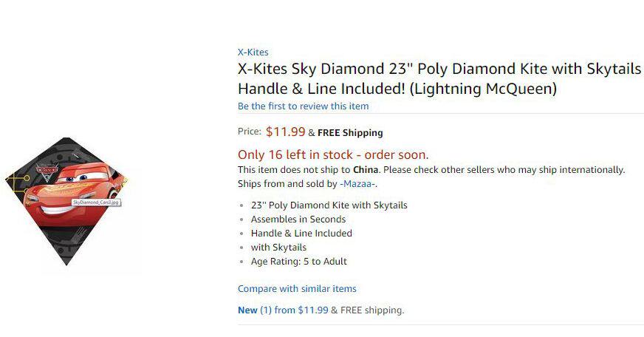
Task: Click the SkyDiamond_Cars3.jpg filename tooltip
Action: tap(96, 201)
